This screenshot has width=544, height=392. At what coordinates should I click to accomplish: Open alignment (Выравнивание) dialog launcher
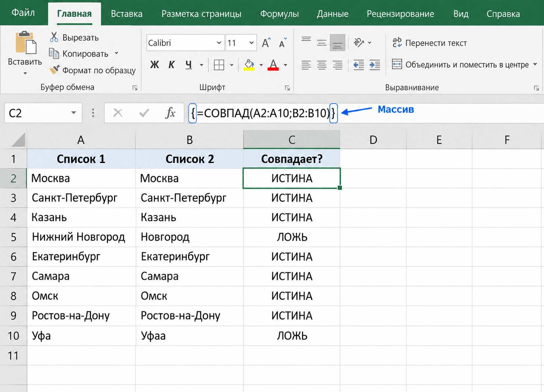[536, 88]
